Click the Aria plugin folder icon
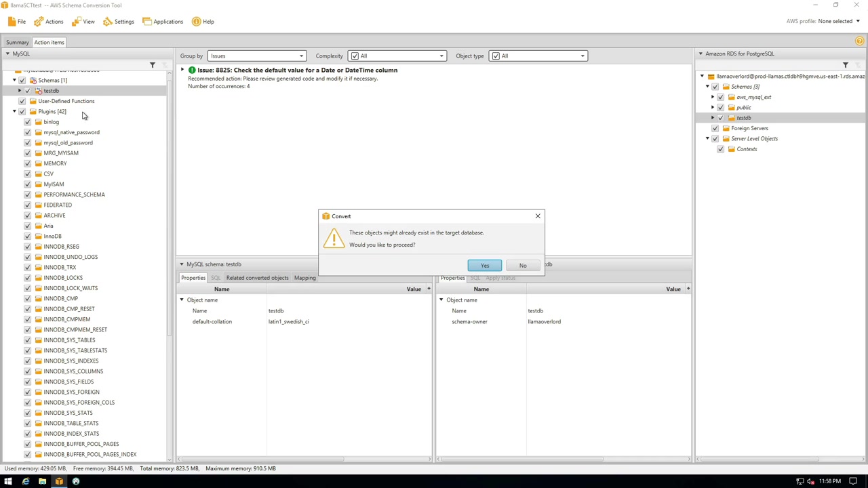The image size is (868, 488). 38,226
